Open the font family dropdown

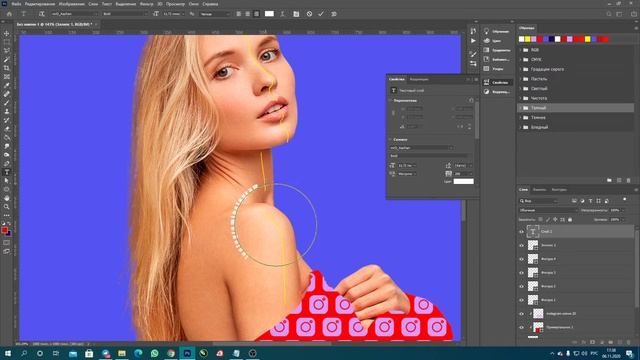(x=74, y=14)
